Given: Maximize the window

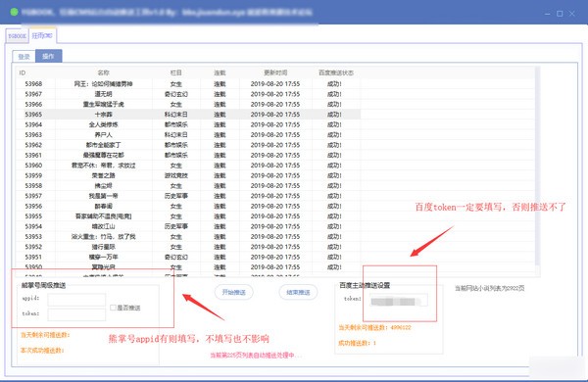Looking at the screenshot, I should click(560, 14).
